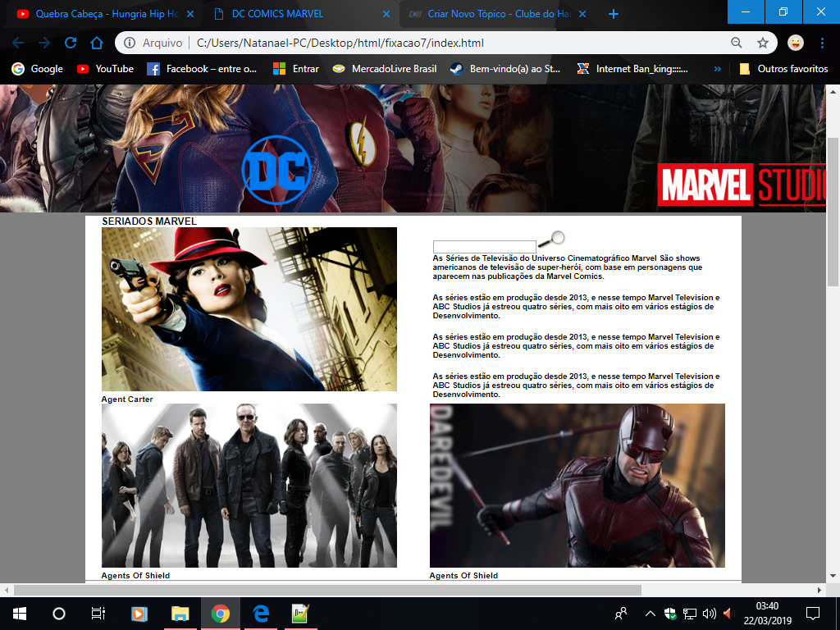Click the DC logo in the banner

coord(277,170)
